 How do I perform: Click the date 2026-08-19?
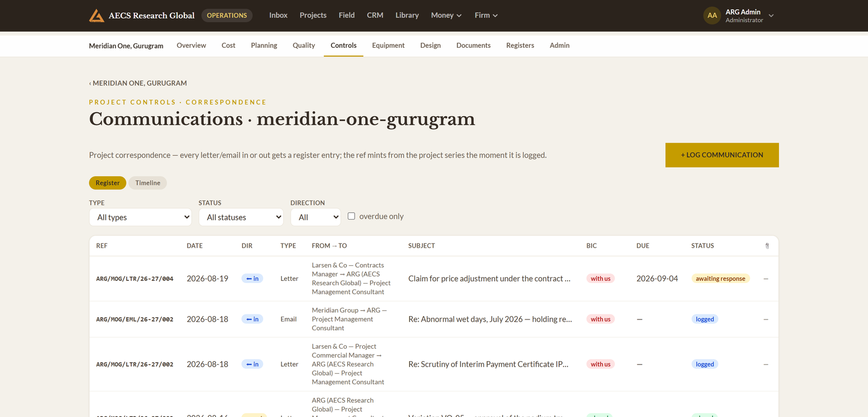click(x=207, y=279)
